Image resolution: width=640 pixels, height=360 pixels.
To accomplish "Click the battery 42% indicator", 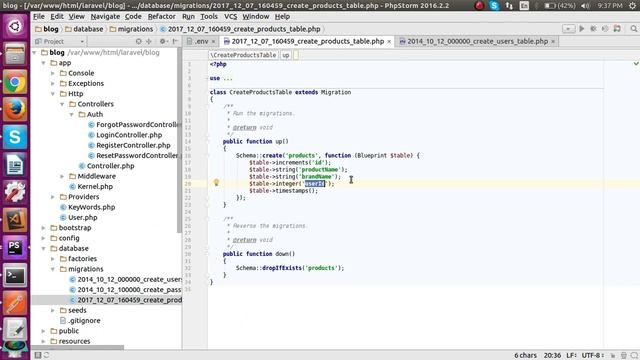I will click(560, 6).
